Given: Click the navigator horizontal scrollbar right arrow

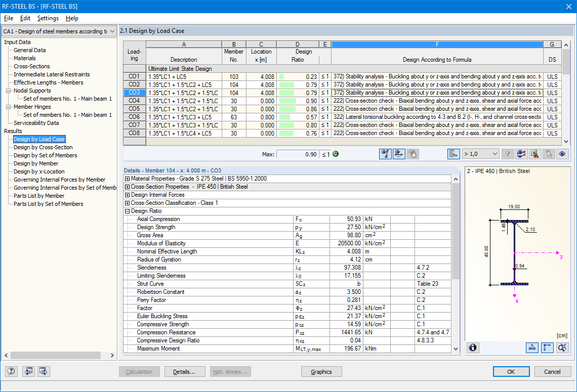Looking at the screenshot, I should point(112,355).
